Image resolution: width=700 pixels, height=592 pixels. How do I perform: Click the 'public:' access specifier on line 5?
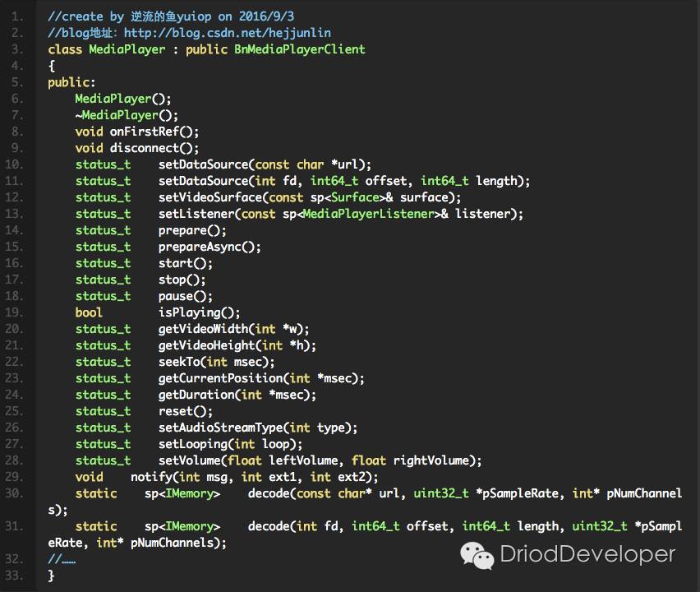(71, 83)
